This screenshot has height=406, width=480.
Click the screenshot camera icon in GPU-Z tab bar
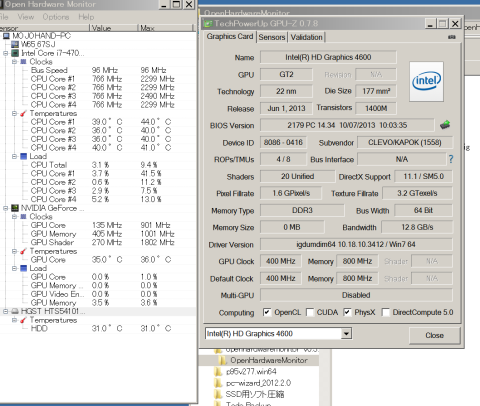tap(452, 37)
